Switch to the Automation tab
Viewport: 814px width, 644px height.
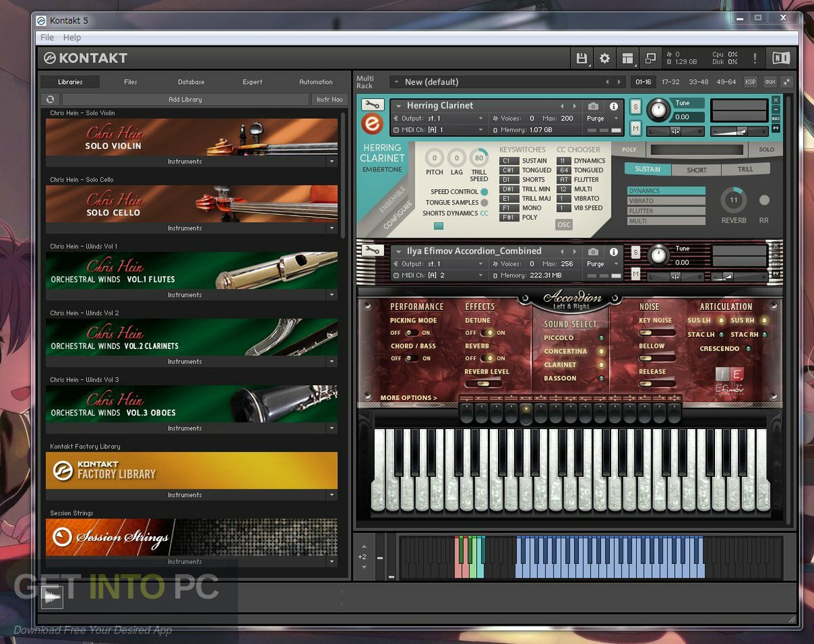(x=316, y=82)
